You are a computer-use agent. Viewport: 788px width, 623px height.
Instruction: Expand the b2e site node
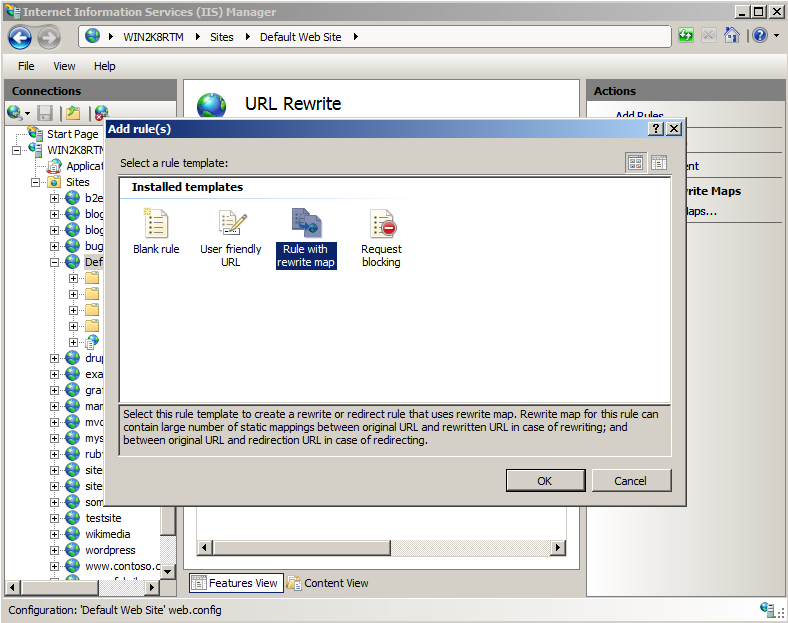click(x=54, y=198)
